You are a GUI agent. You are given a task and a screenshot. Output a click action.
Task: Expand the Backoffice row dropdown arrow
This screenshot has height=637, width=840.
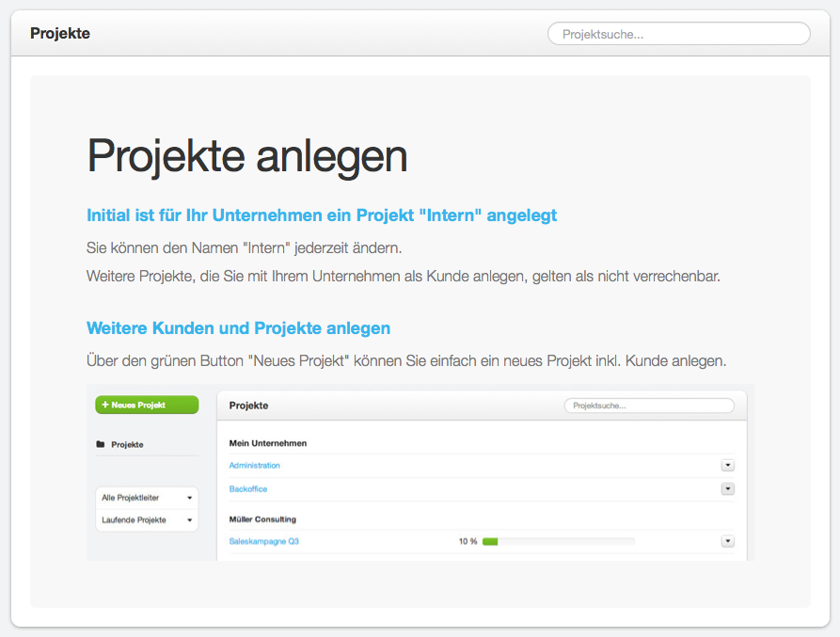727,488
